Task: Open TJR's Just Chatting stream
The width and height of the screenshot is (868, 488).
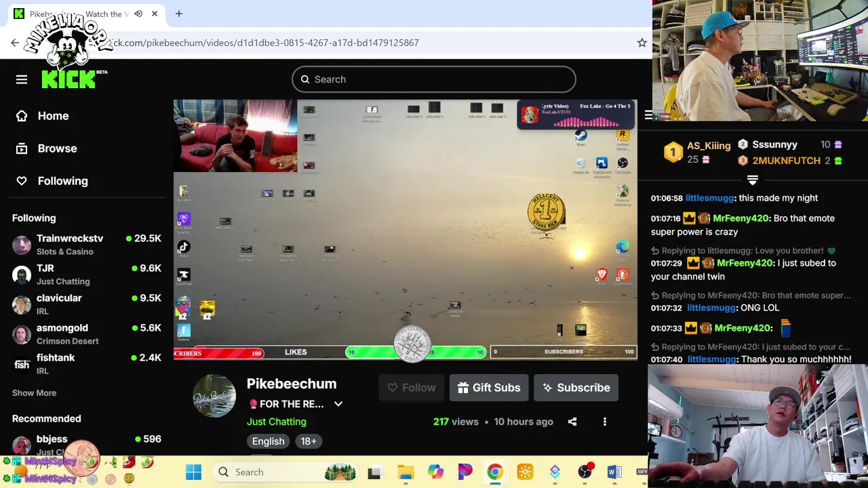Action: click(x=87, y=274)
